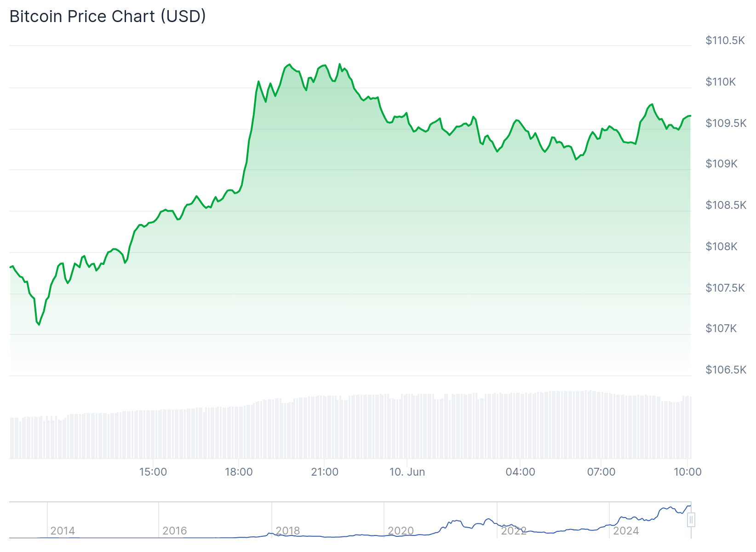756x552 pixels.
Task: Click the $110K price axis label
Action: [721, 82]
